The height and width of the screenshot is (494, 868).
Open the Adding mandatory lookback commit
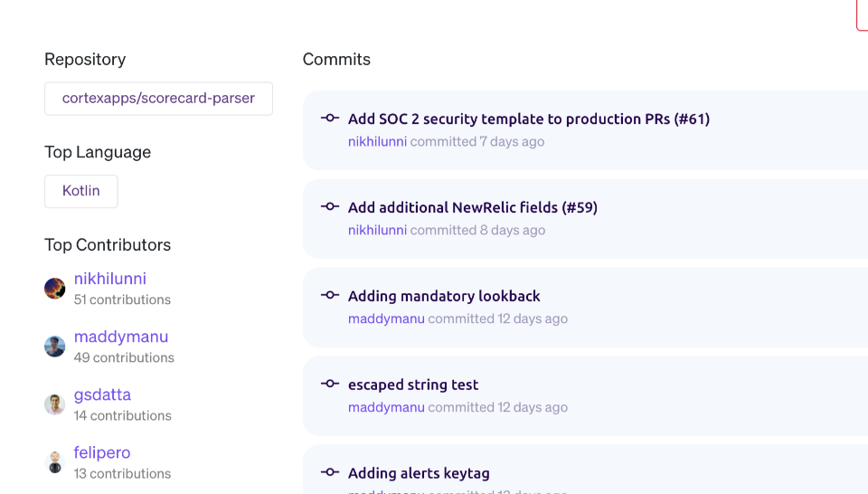pyautogui.click(x=444, y=296)
